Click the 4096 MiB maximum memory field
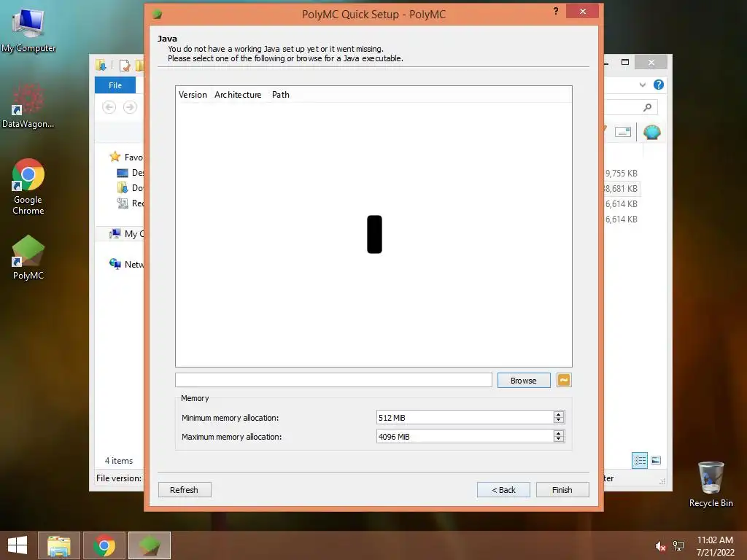Screen dimensions: 747x560 click(x=465, y=437)
